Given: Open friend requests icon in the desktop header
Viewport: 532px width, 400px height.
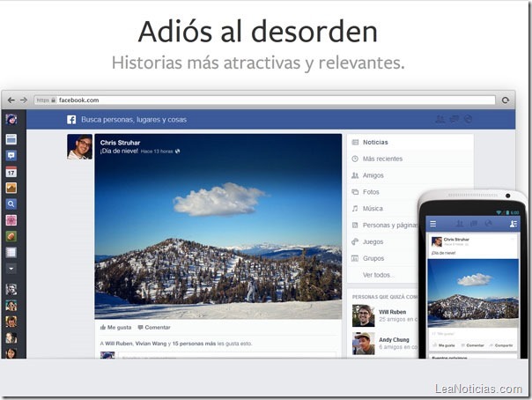Looking at the screenshot, I should 440,119.
